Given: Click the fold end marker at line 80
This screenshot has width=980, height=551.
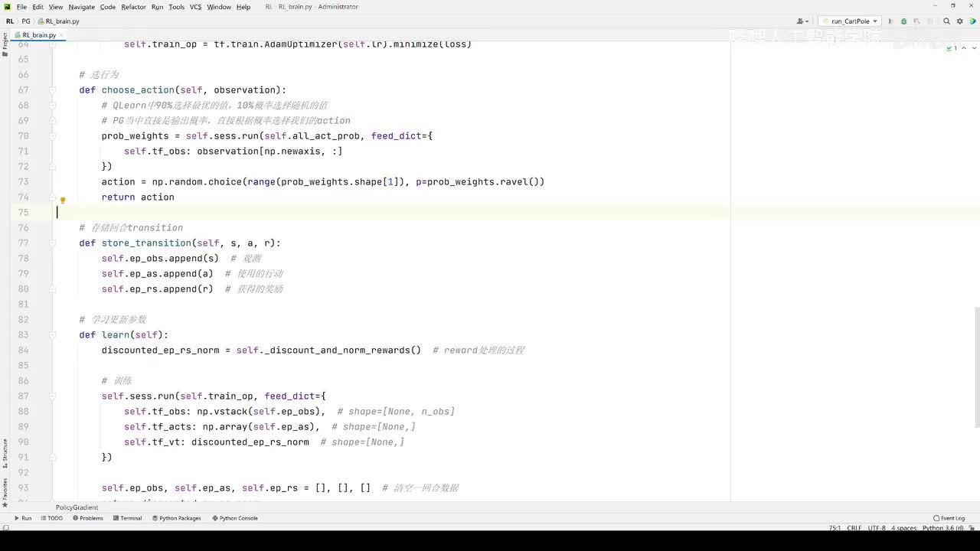Looking at the screenshot, I should [53, 289].
